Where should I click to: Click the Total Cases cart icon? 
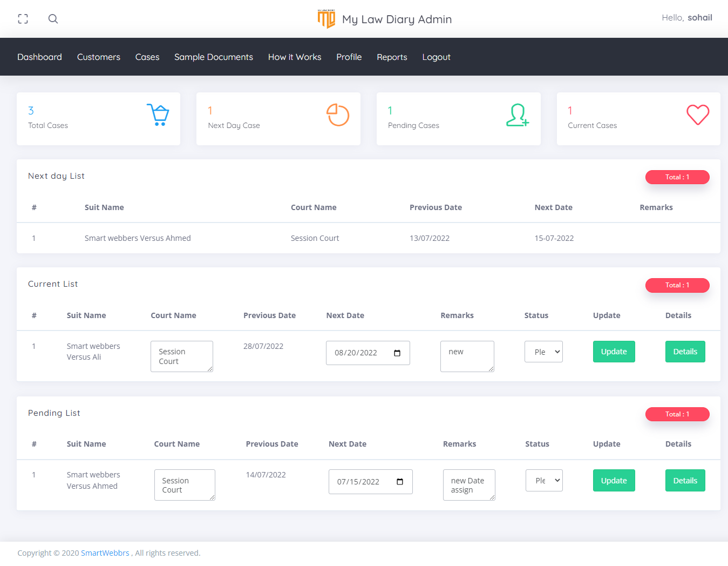click(x=158, y=115)
